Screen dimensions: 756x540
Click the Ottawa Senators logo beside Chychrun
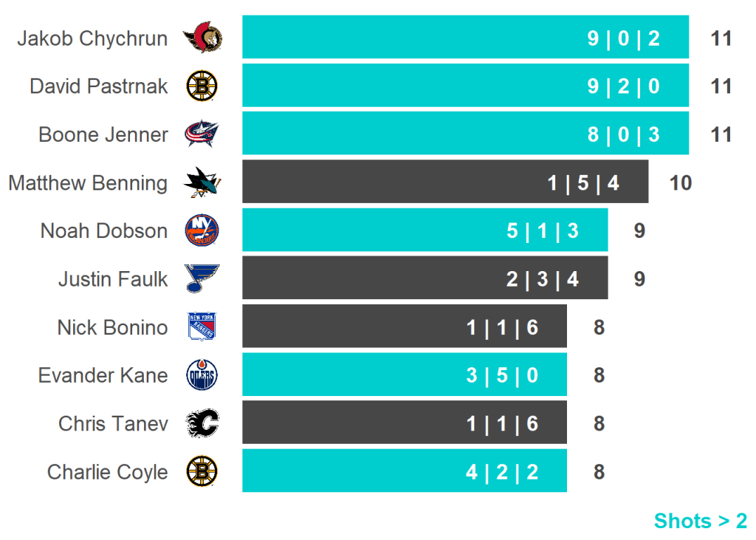202,38
